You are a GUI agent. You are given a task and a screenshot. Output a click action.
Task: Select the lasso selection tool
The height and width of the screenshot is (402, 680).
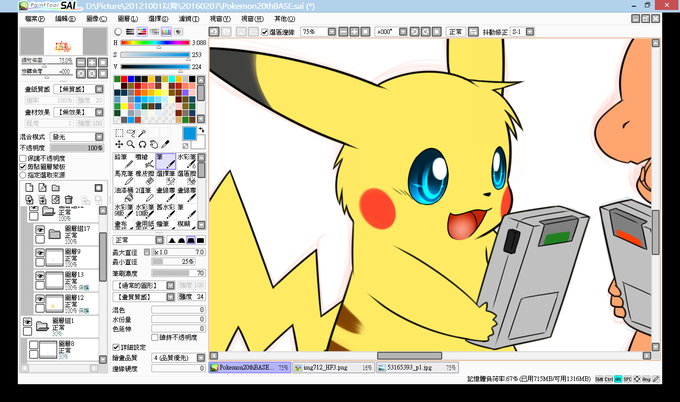tap(131, 133)
